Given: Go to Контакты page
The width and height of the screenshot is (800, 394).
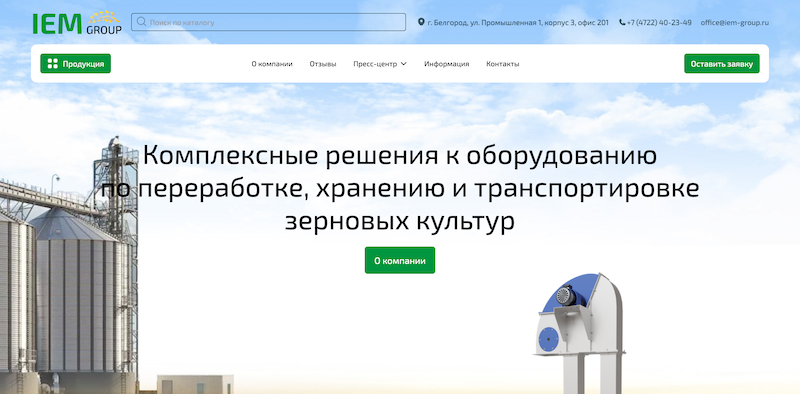Looking at the screenshot, I should tap(503, 64).
